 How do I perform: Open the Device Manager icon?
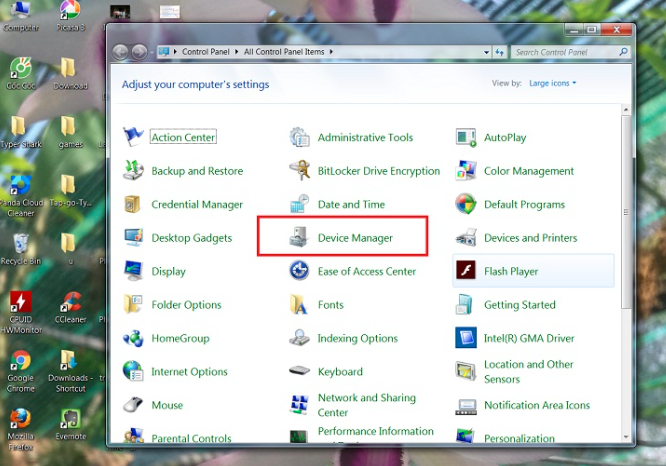click(299, 237)
